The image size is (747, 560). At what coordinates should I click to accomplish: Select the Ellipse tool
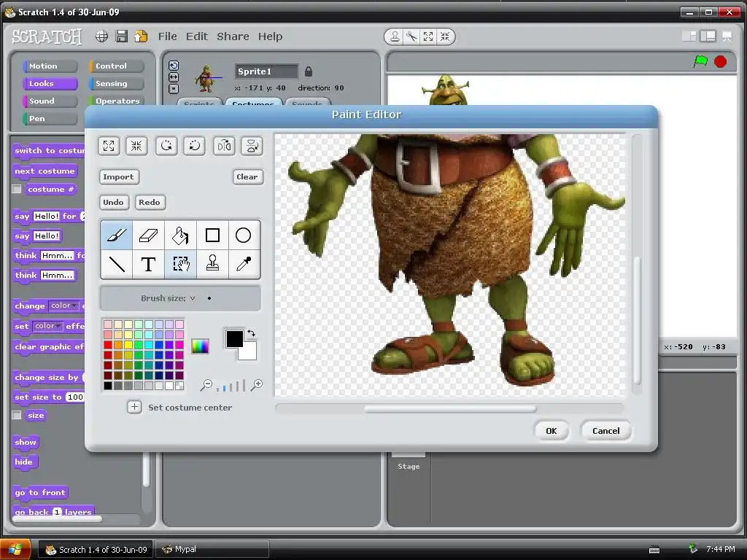pos(244,236)
